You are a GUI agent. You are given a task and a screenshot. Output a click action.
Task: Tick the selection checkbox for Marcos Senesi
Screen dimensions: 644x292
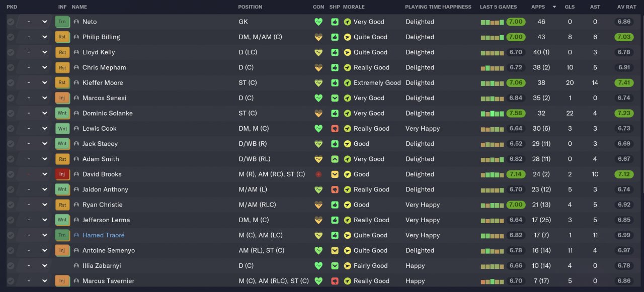11,98
